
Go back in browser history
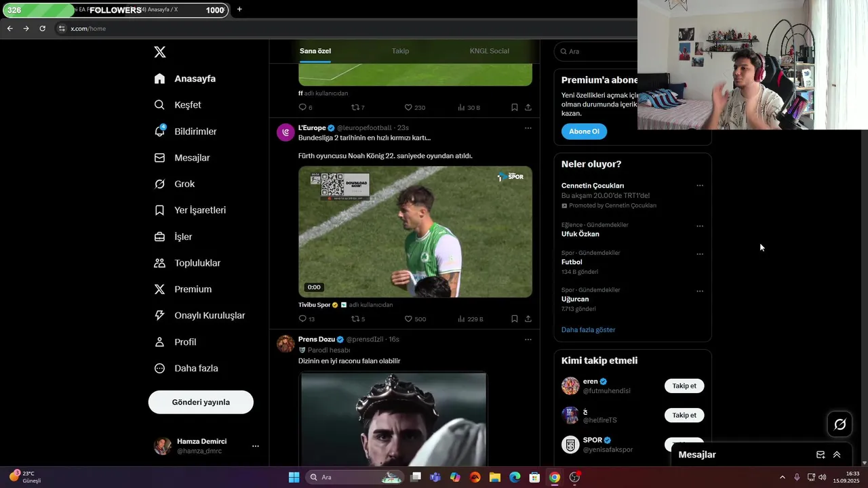pyautogui.click(x=9, y=28)
